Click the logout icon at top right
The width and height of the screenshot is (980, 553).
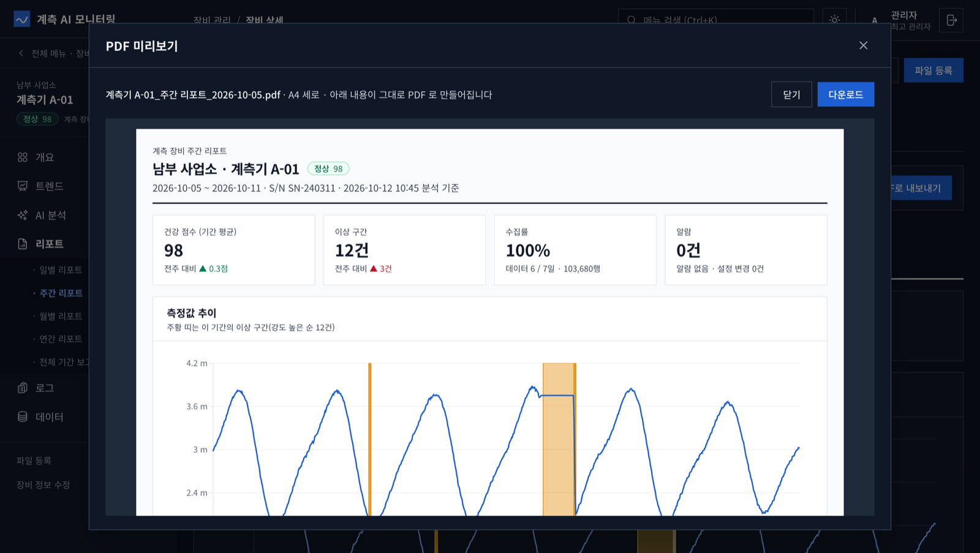pyautogui.click(x=951, y=20)
